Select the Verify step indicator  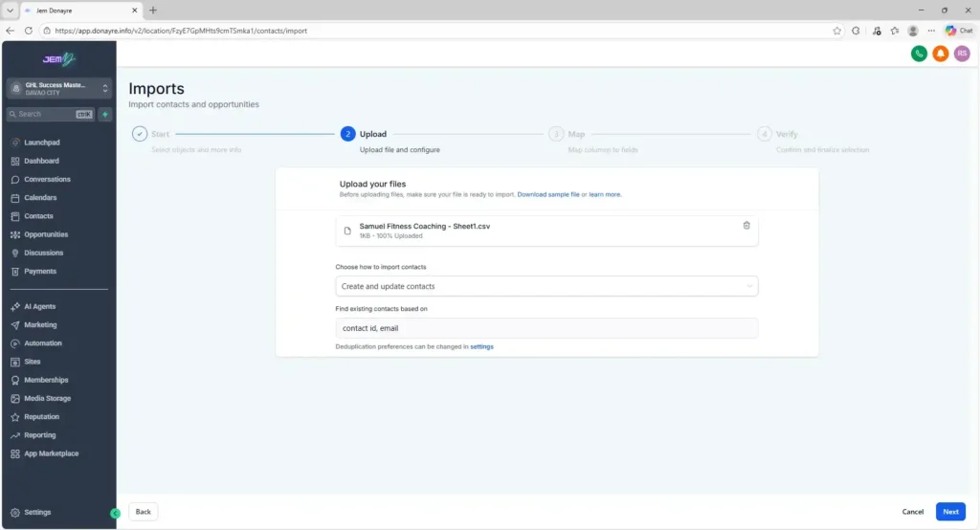765,134
